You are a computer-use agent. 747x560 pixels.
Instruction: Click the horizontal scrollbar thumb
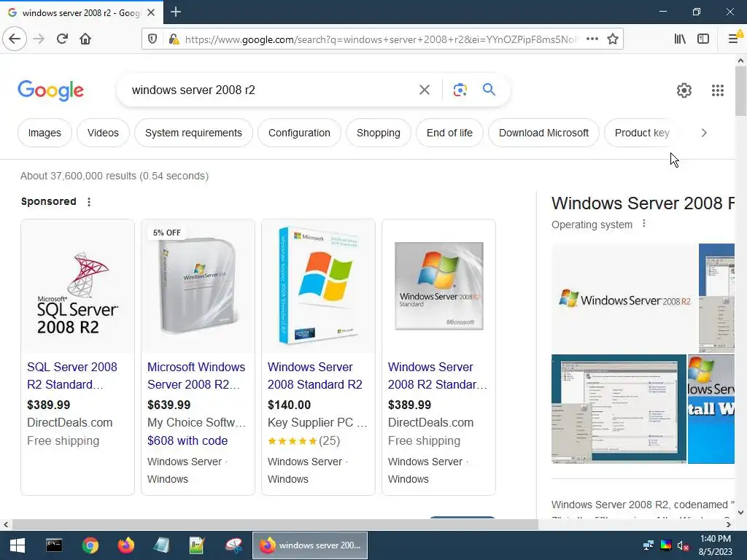tap(275, 524)
